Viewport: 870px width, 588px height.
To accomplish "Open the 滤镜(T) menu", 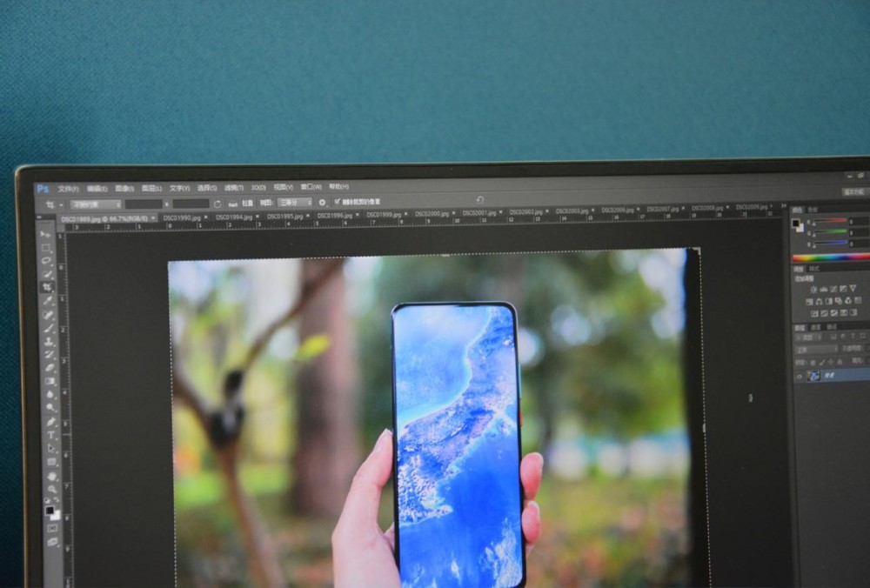I will pos(233,188).
